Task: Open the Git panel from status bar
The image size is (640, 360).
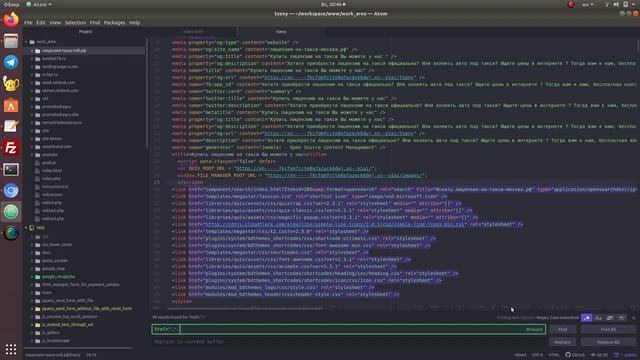Action: [x=599, y=355]
